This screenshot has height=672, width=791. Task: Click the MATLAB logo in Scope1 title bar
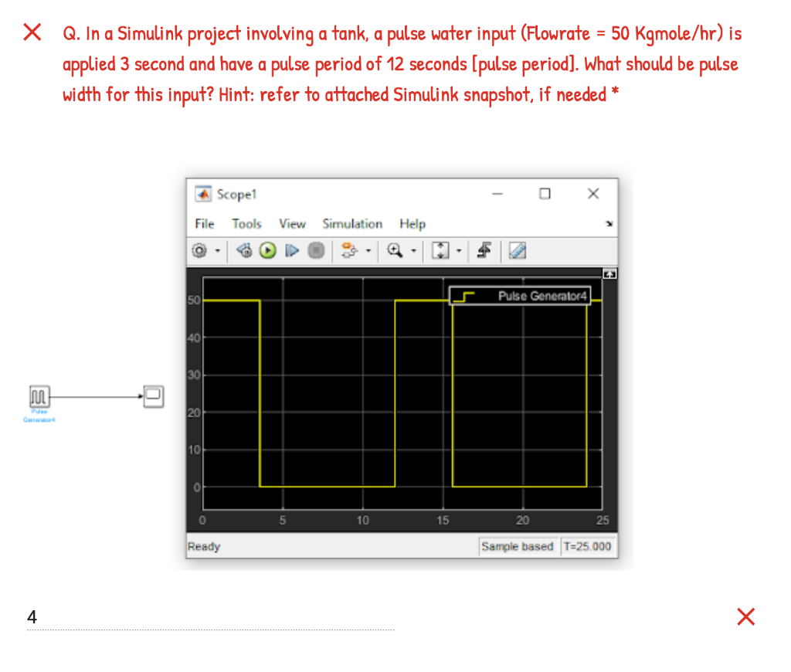[x=203, y=194]
